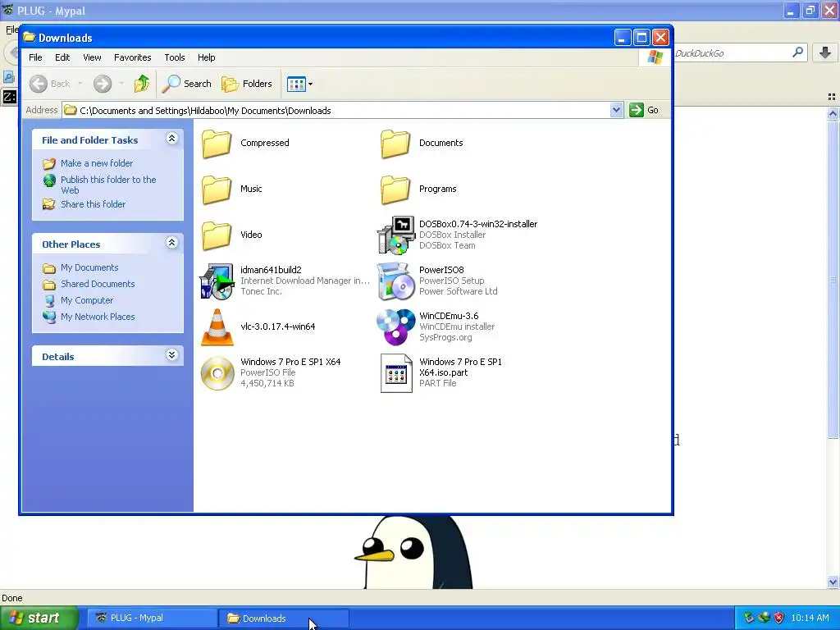Open the Forward history dropdown arrow
840x630 pixels.
pyautogui.click(x=121, y=84)
